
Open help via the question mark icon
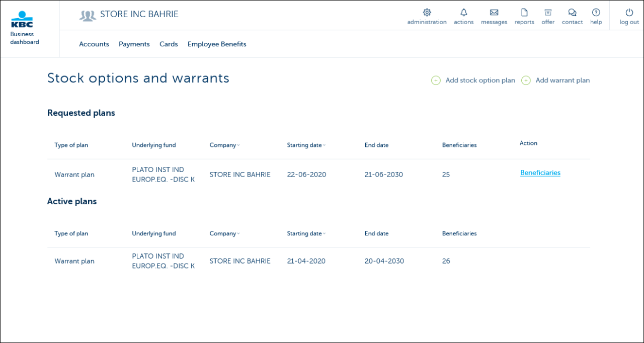click(596, 12)
